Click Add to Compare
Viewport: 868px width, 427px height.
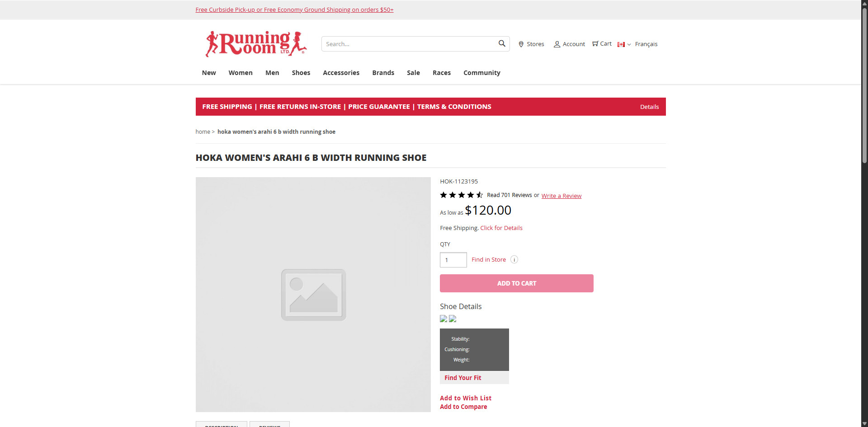pyautogui.click(x=463, y=407)
